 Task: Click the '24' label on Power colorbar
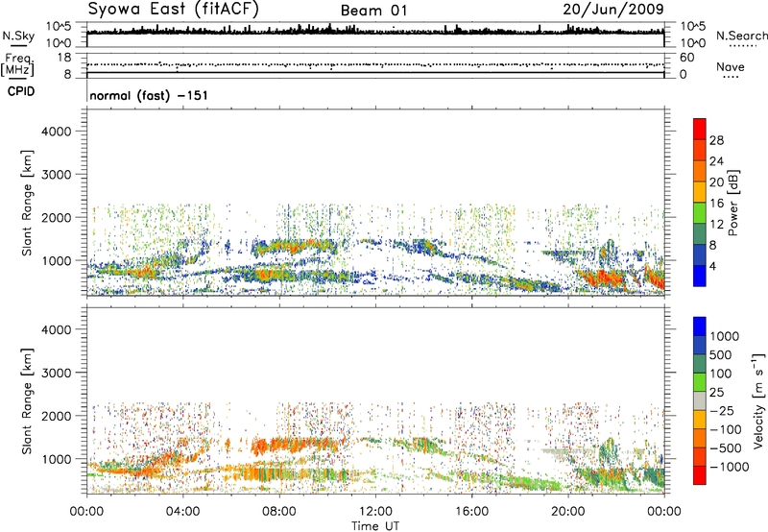pos(716,161)
